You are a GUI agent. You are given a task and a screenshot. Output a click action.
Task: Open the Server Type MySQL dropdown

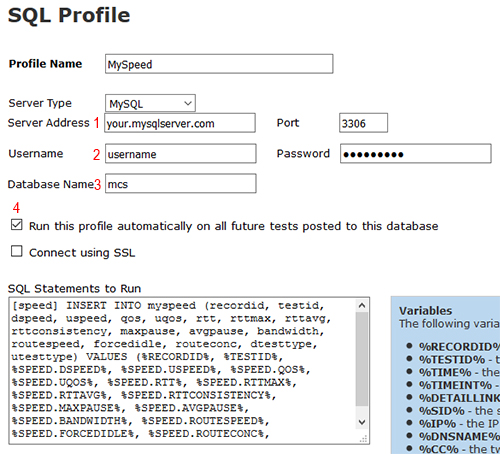click(150, 103)
